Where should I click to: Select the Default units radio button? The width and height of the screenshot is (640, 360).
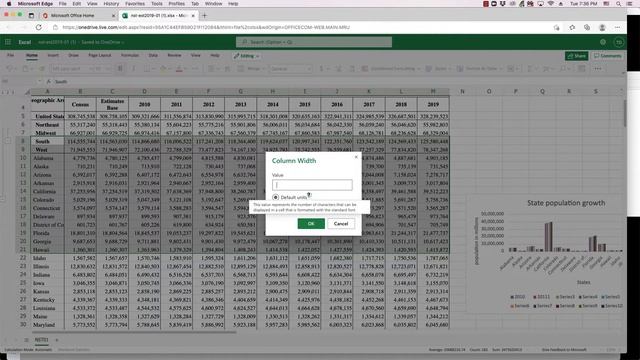coord(276,197)
